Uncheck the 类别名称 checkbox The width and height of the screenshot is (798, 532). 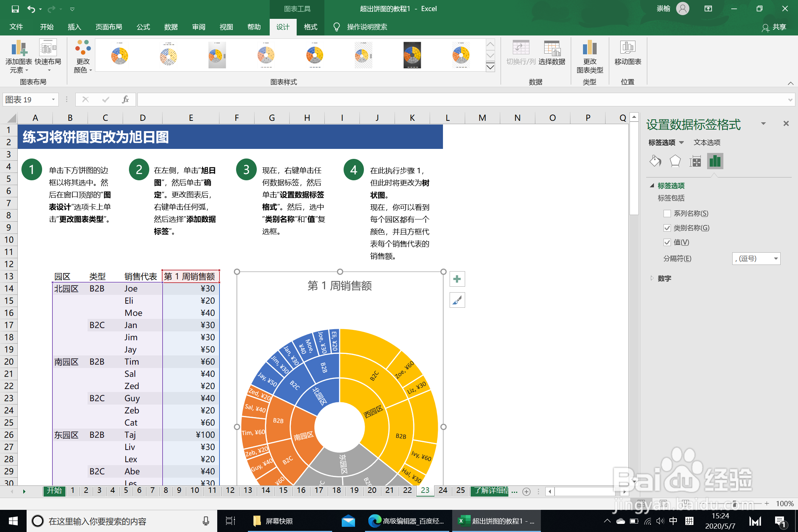coord(667,228)
